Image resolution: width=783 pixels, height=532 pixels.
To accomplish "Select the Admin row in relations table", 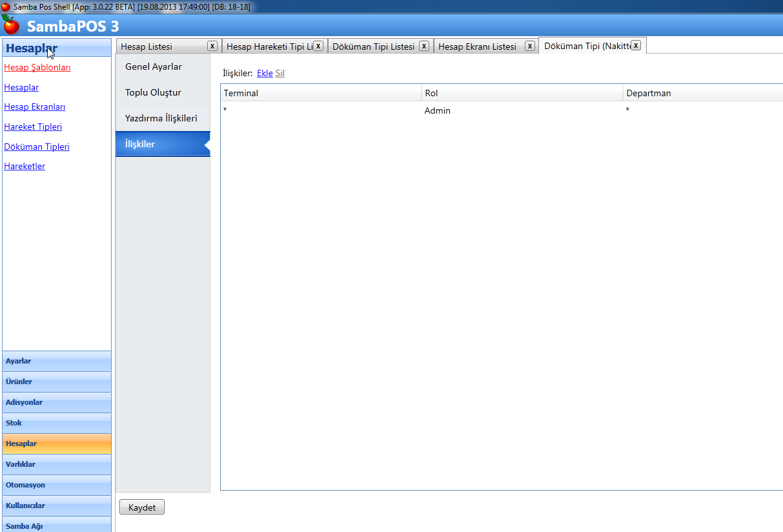I will pos(438,110).
